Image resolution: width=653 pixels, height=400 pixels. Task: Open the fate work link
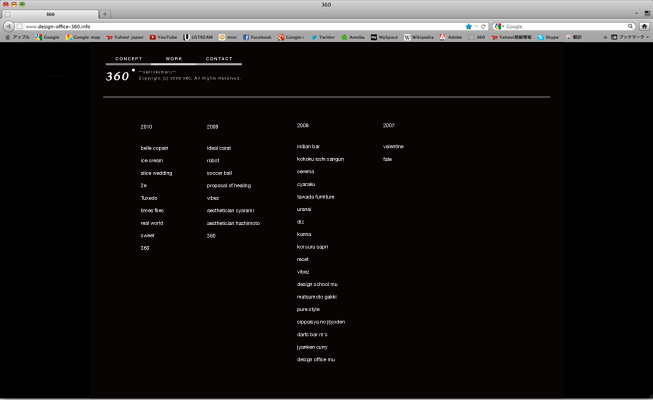[x=387, y=159]
